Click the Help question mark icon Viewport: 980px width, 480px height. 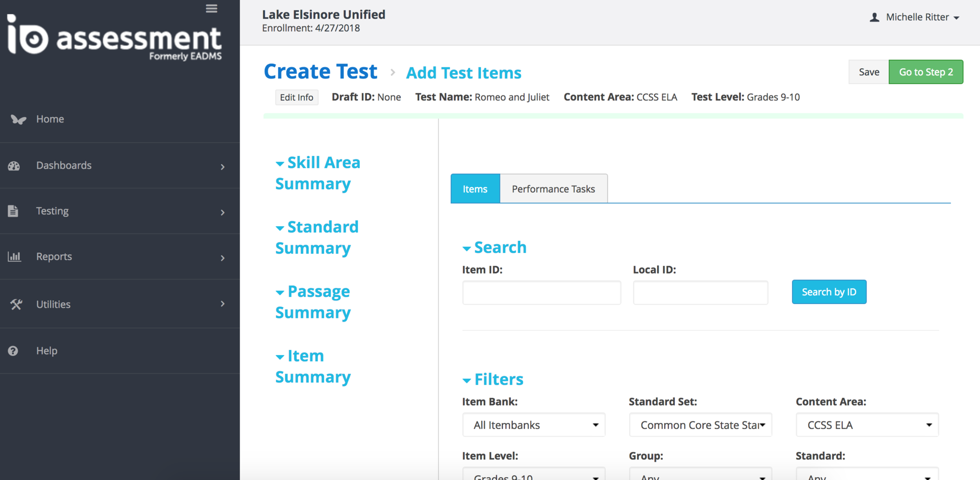point(13,351)
